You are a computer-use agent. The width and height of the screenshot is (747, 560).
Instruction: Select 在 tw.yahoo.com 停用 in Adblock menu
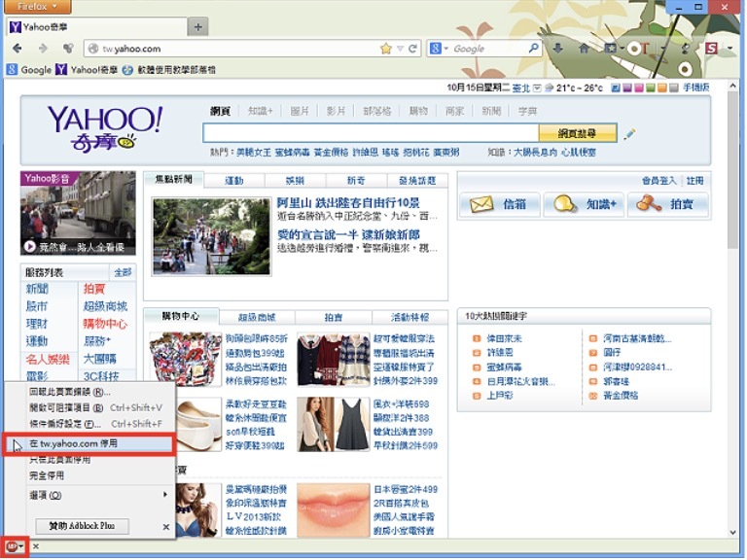click(89, 443)
